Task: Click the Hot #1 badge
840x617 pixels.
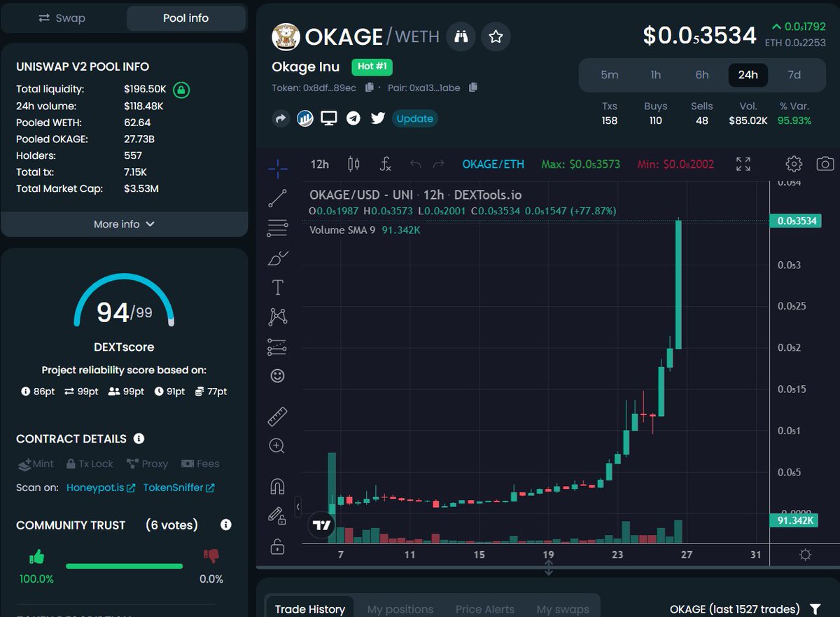Action: pos(372,67)
